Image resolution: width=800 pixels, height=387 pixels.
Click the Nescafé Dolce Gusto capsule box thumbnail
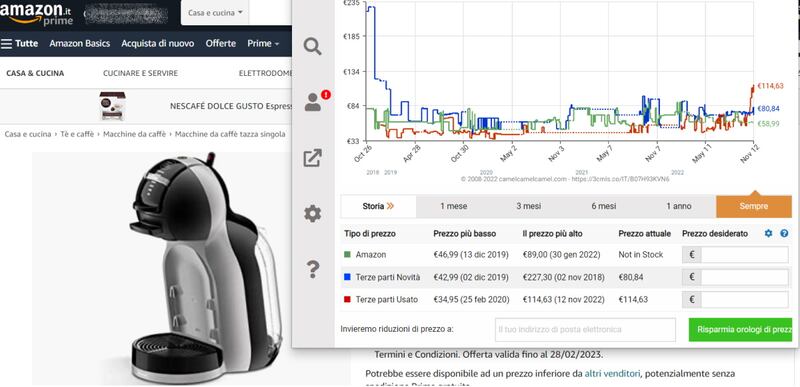click(x=113, y=106)
